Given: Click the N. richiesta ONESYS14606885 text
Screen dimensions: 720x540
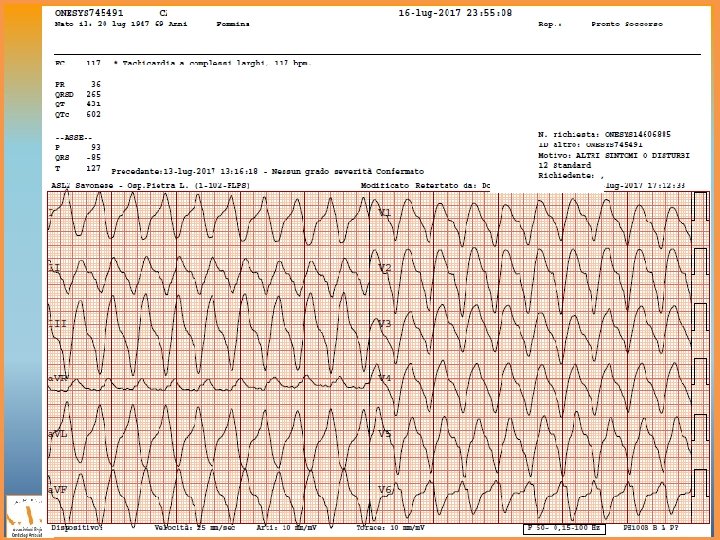Looking at the screenshot, I should pos(604,134).
